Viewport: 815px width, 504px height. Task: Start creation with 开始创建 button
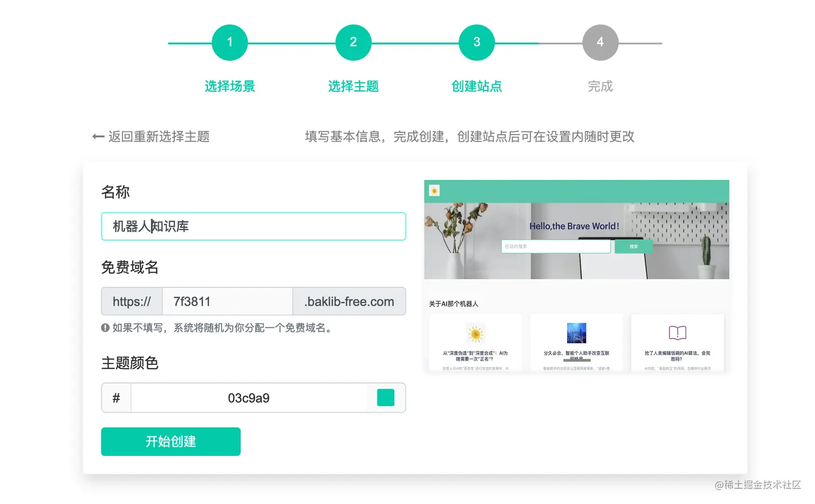[x=171, y=441]
